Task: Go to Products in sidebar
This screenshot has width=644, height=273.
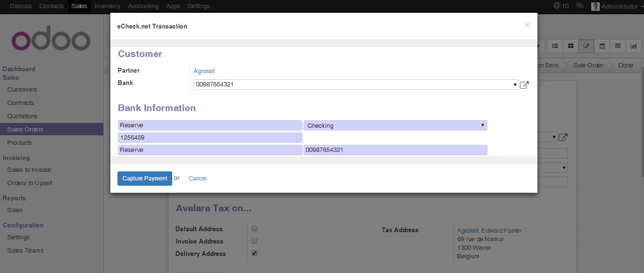Action: click(x=20, y=142)
